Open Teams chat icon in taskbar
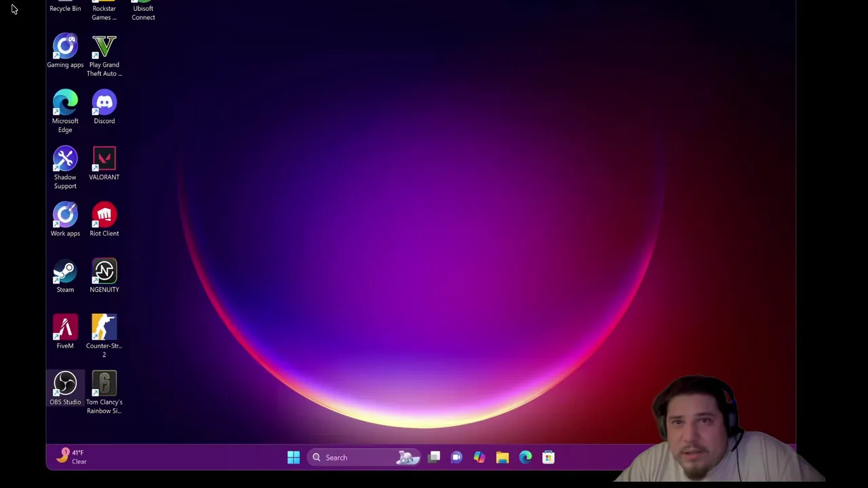 (x=456, y=457)
